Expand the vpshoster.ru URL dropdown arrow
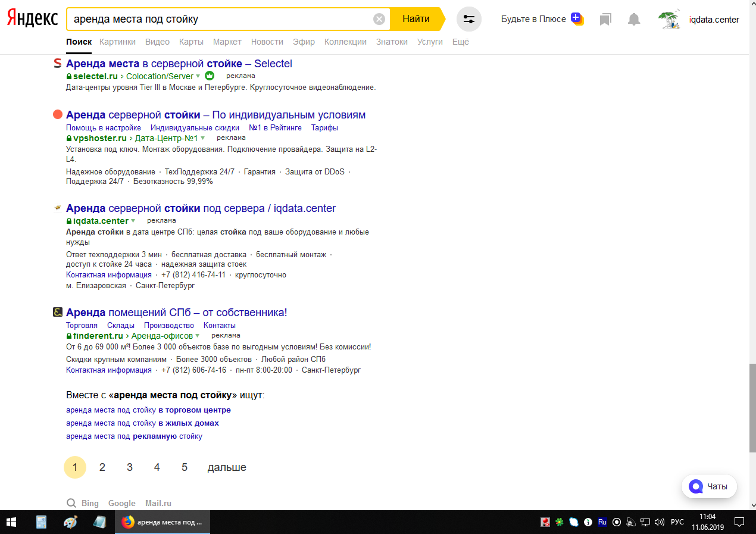Image resolution: width=756 pixels, height=534 pixels. tap(202, 138)
